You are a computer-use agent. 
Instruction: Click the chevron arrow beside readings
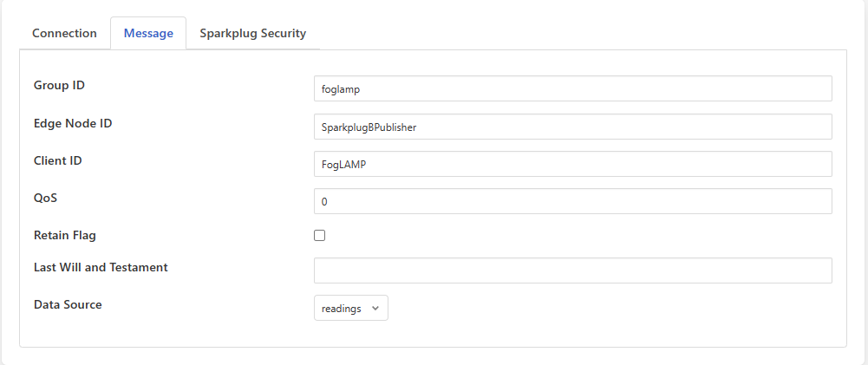point(375,308)
